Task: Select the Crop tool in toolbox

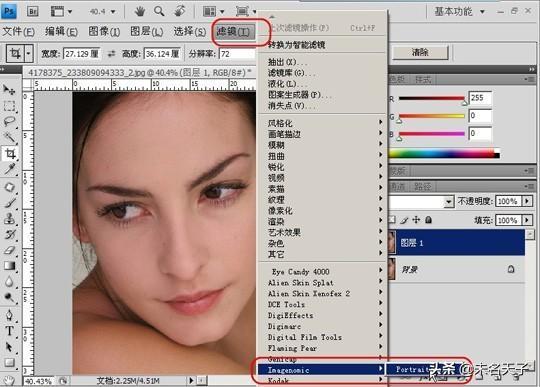Action: click(10, 154)
